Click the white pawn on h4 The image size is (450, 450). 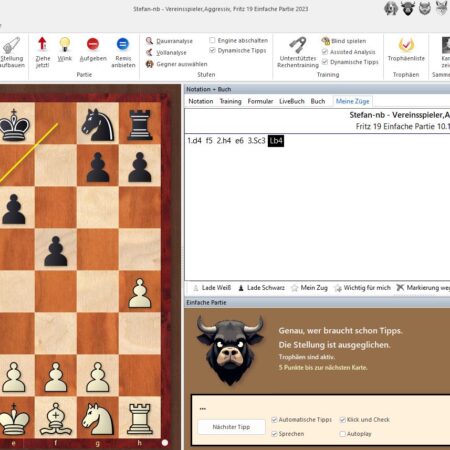(140, 293)
